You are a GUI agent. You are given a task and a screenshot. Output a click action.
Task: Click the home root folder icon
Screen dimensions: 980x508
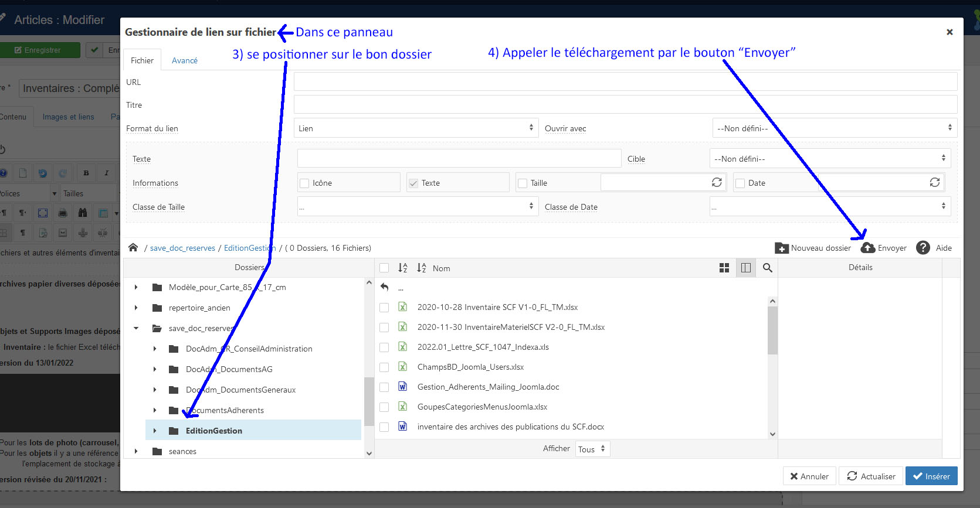[x=133, y=248]
